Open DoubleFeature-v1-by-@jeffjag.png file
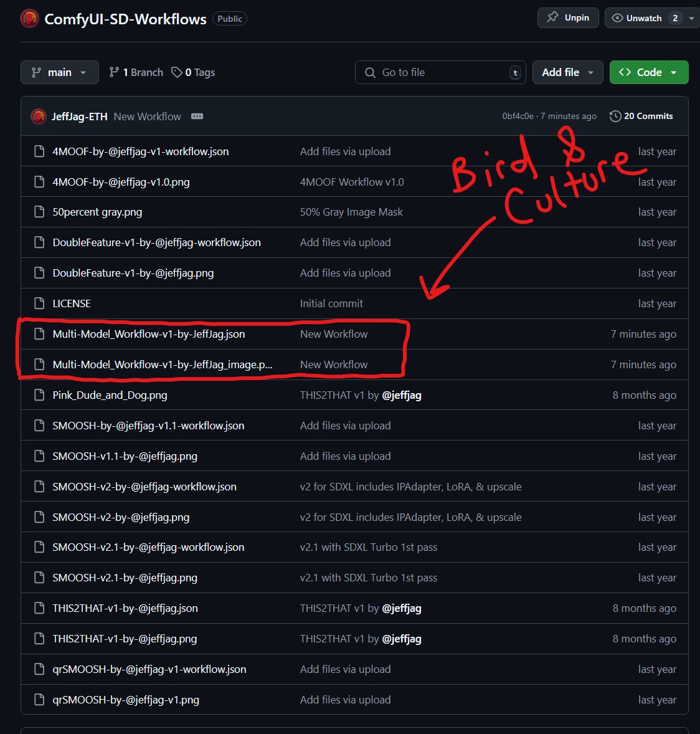 click(133, 273)
